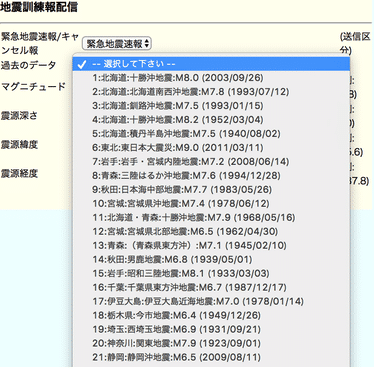Choose 2:北海道:北海道南西沖地震:M7.8 option

(211, 92)
